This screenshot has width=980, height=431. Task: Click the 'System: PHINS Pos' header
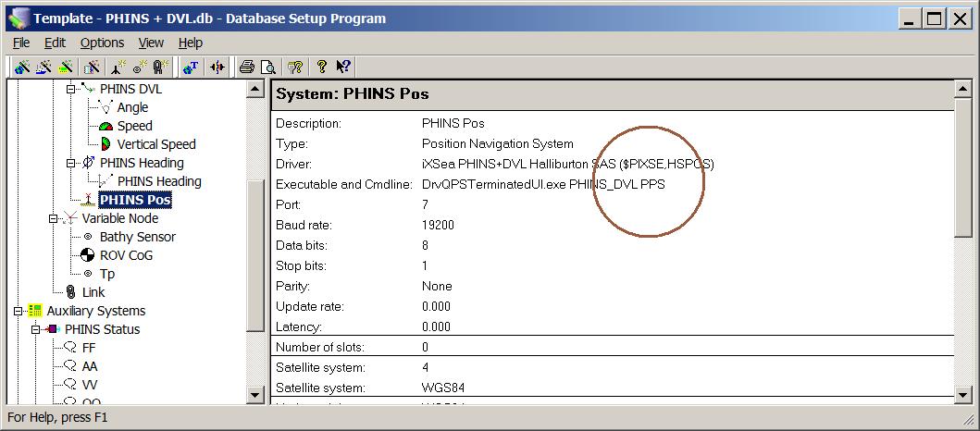click(353, 94)
